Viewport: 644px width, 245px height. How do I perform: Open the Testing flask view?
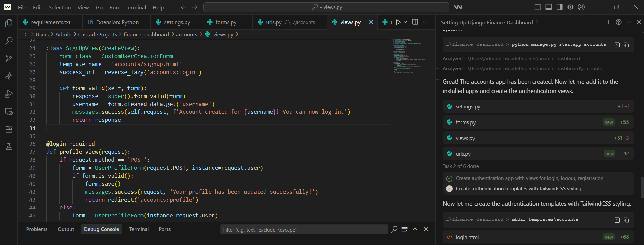coord(9,147)
